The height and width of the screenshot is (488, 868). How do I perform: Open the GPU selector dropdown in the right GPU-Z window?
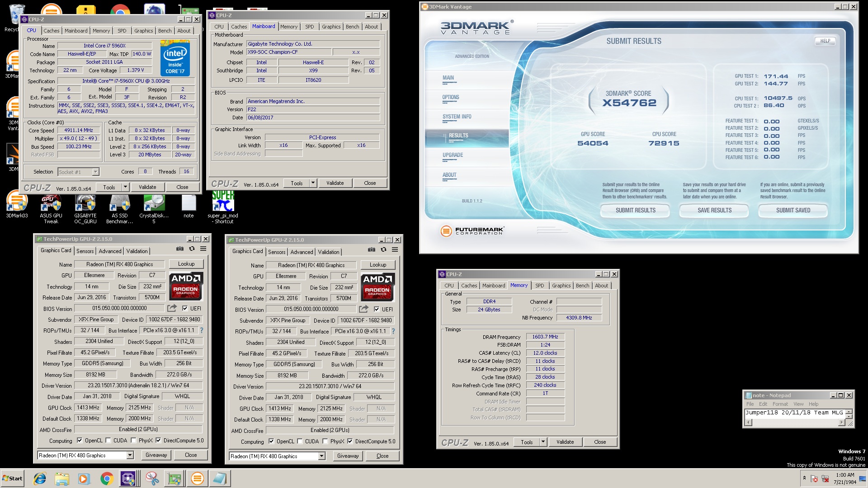point(322,456)
